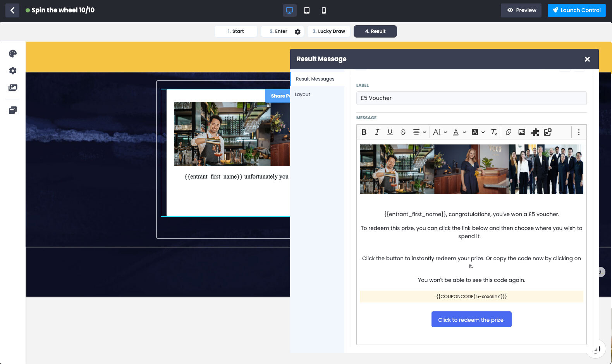This screenshot has height=364, width=612.
Task: Toggle italic formatting
Action: pyautogui.click(x=377, y=132)
